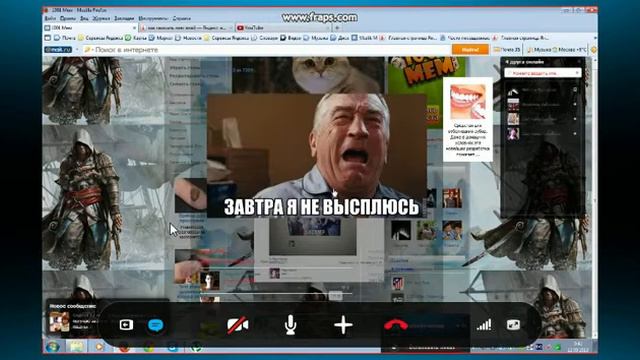Viewport: 640px width, 360px height.
Task: Switch to the Yandex search results tab
Action: (187, 28)
